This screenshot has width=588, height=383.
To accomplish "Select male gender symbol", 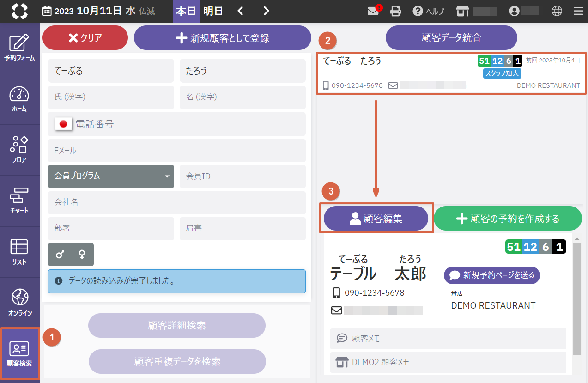I will tap(60, 254).
